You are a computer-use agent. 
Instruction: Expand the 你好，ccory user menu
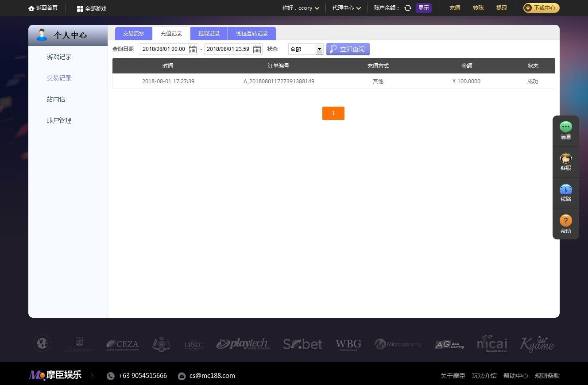[301, 8]
